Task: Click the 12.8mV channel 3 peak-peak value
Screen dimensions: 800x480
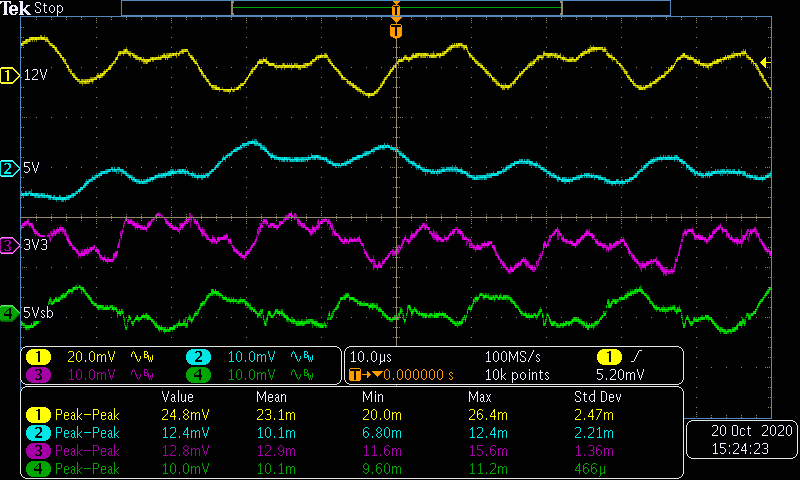Action: [x=185, y=451]
